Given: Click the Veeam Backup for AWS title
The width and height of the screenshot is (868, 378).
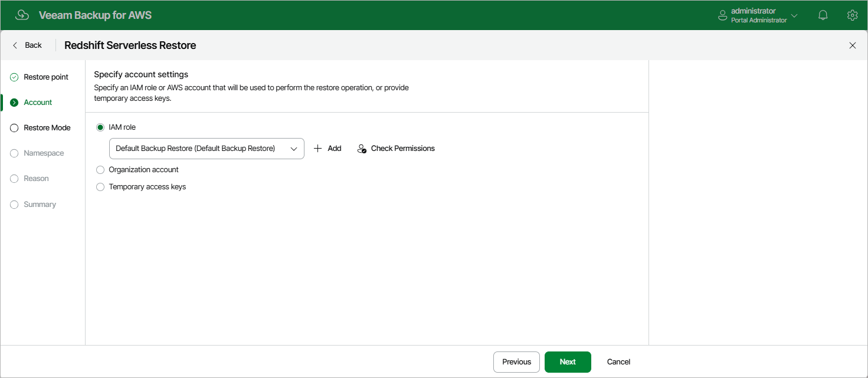Looking at the screenshot, I should 95,15.
